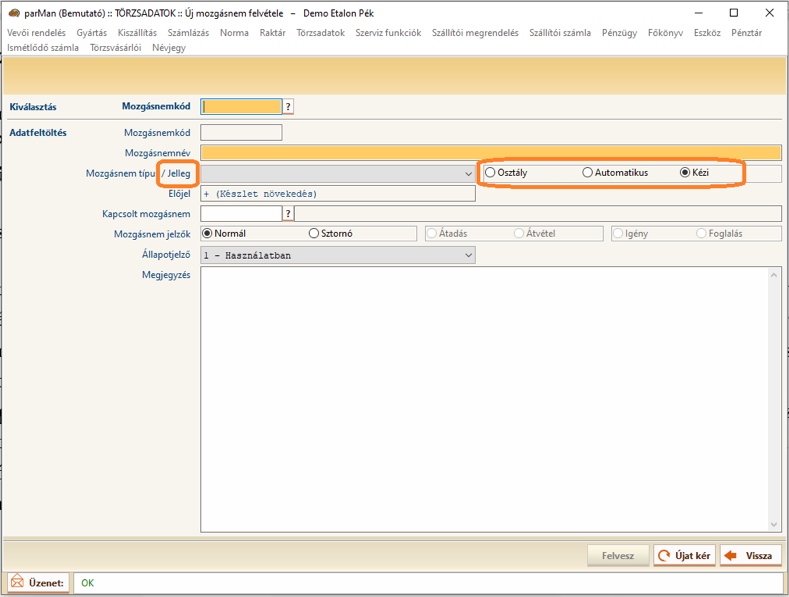This screenshot has height=597, width=789.
Task: Maximize the parMan window
Action: (734, 13)
